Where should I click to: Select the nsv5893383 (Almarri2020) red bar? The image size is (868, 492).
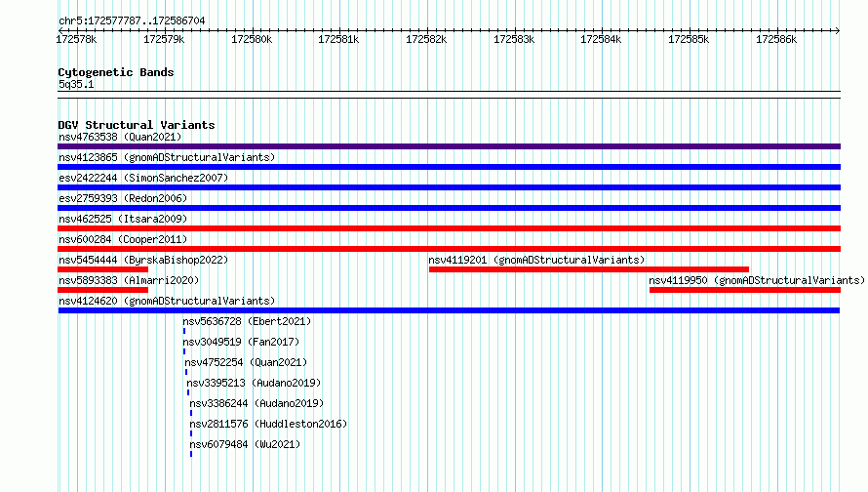tap(103, 290)
